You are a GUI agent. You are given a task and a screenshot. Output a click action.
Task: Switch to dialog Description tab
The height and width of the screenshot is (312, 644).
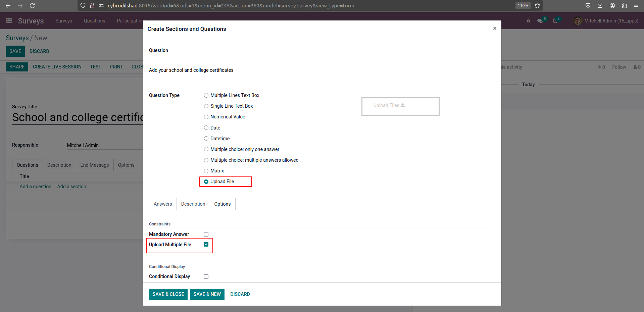click(x=193, y=204)
